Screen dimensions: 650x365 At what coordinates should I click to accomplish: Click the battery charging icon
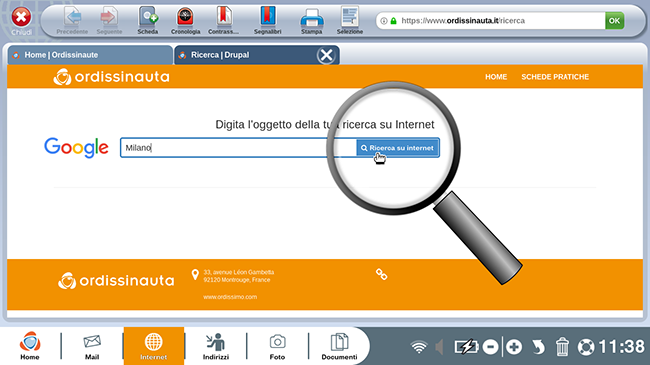pos(466,347)
